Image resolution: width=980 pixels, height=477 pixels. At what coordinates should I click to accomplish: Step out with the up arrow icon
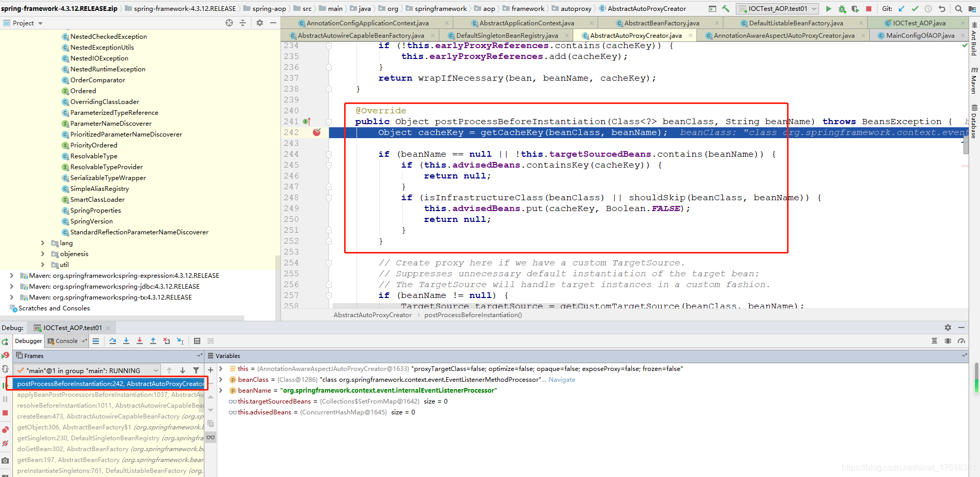pos(153,341)
